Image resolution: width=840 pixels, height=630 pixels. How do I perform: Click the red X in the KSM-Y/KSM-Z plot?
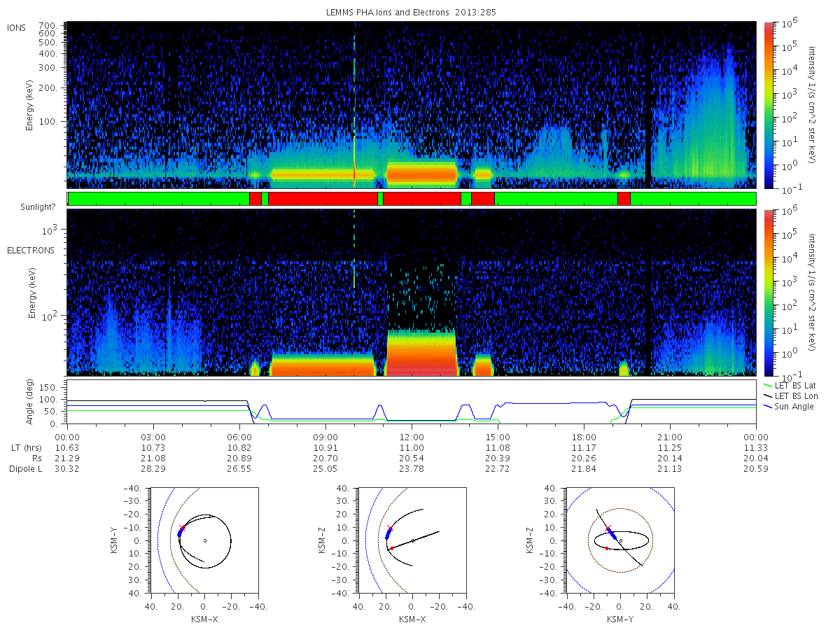(x=608, y=528)
